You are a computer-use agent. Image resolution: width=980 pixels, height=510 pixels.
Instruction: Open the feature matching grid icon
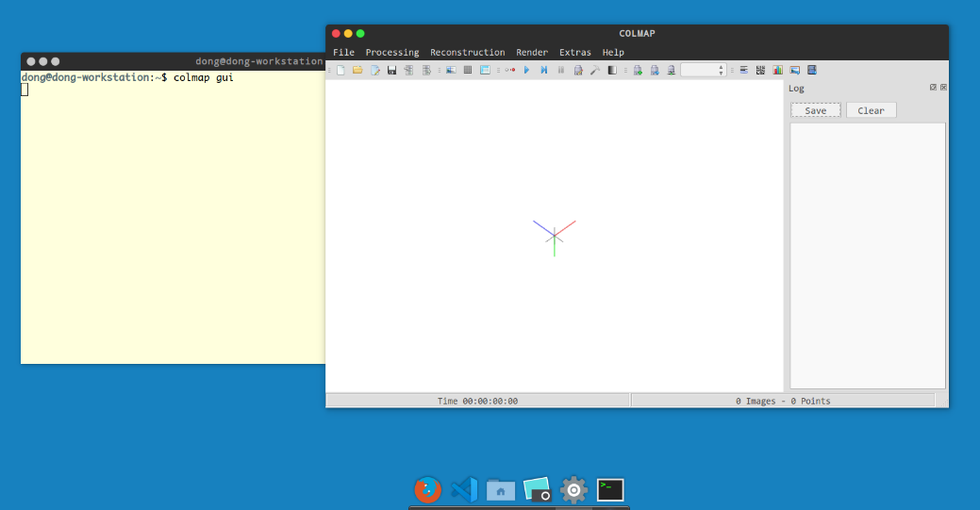point(468,70)
